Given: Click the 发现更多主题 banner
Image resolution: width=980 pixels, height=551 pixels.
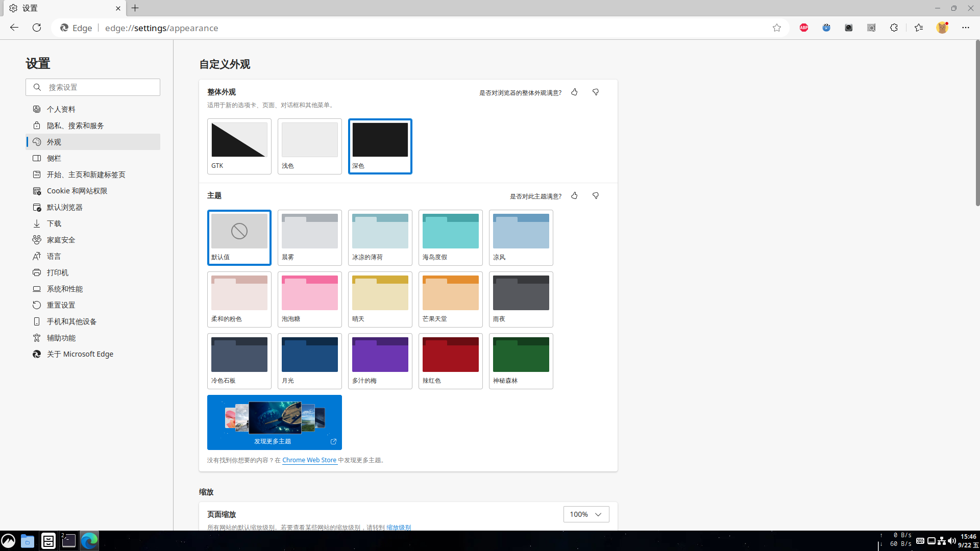Looking at the screenshot, I should pos(274,422).
